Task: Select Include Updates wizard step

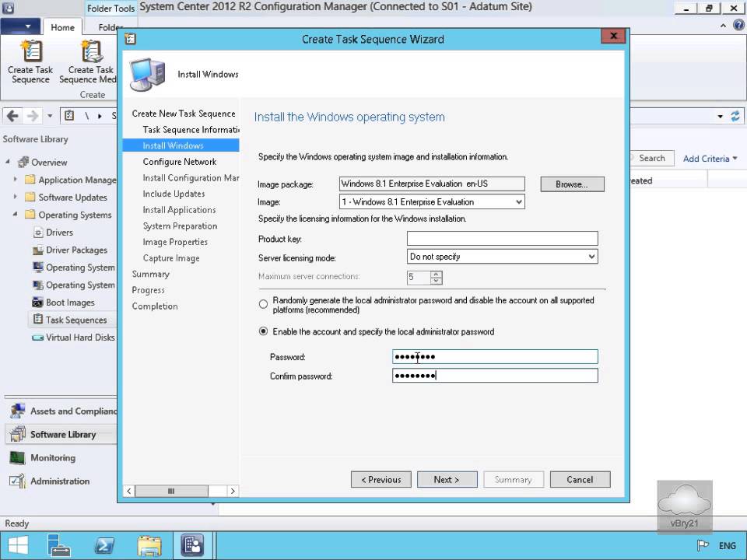Action: pyautogui.click(x=174, y=194)
